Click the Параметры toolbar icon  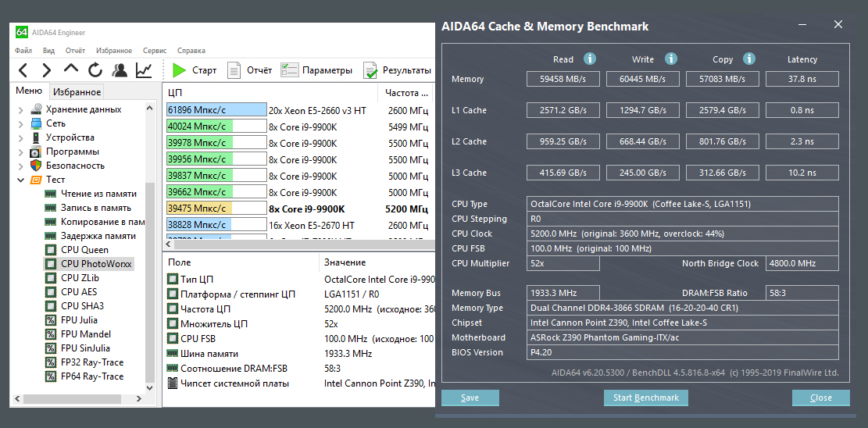(289, 70)
